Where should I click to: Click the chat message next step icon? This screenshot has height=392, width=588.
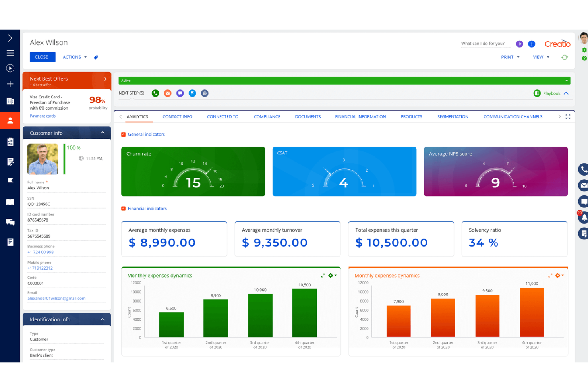pyautogui.click(x=180, y=93)
